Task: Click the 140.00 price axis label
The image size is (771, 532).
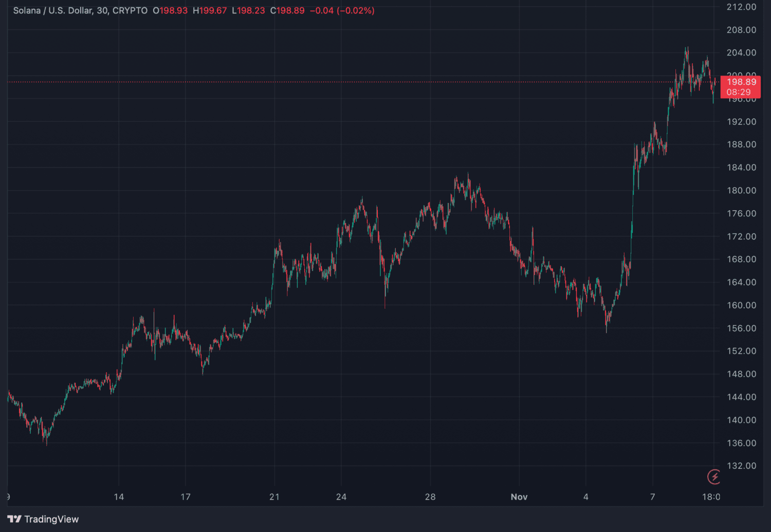Action: click(741, 420)
